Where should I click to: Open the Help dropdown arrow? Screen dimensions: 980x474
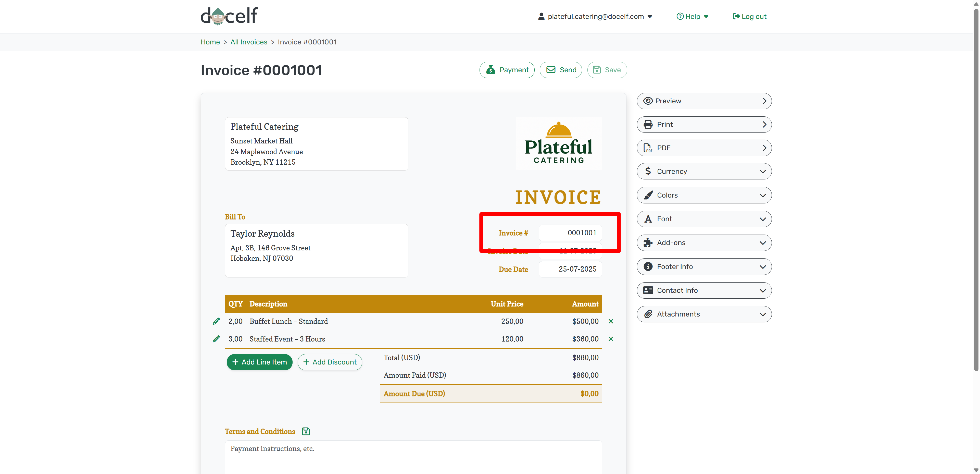706,16
